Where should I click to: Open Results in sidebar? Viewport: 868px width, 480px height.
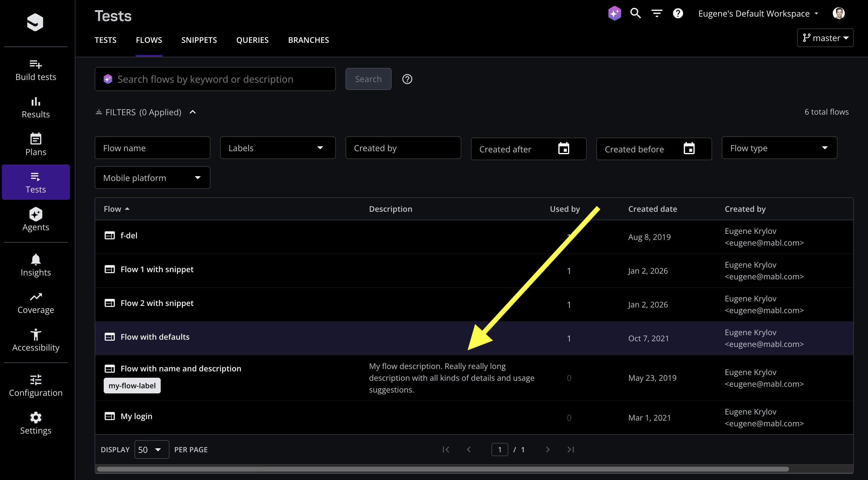coord(36,108)
